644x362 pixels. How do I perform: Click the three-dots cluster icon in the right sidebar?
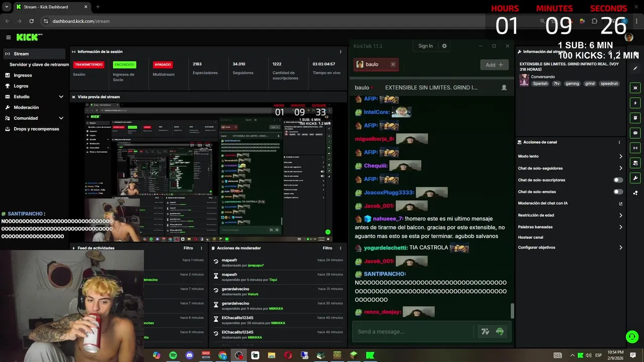click(635, 193)
